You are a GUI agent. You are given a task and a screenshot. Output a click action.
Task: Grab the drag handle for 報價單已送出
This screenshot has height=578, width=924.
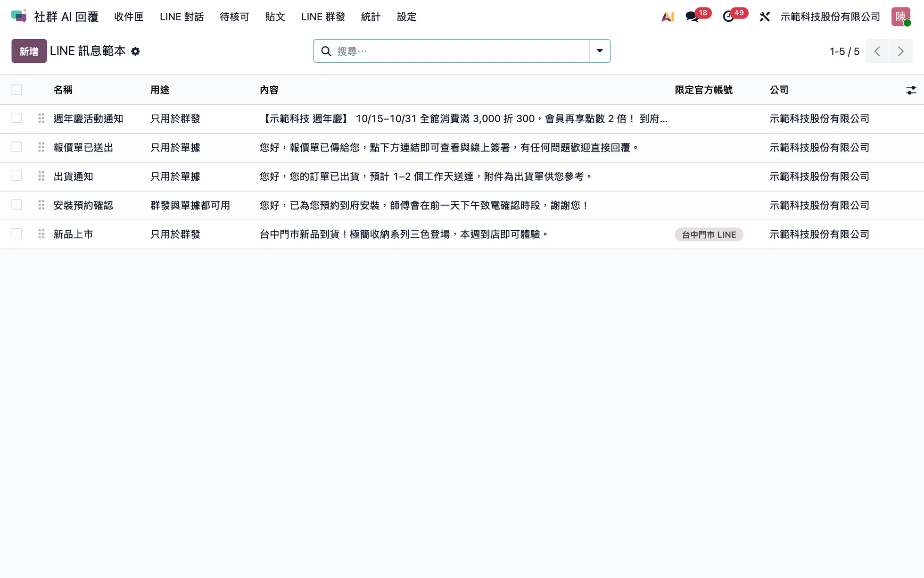click(41, 147)
